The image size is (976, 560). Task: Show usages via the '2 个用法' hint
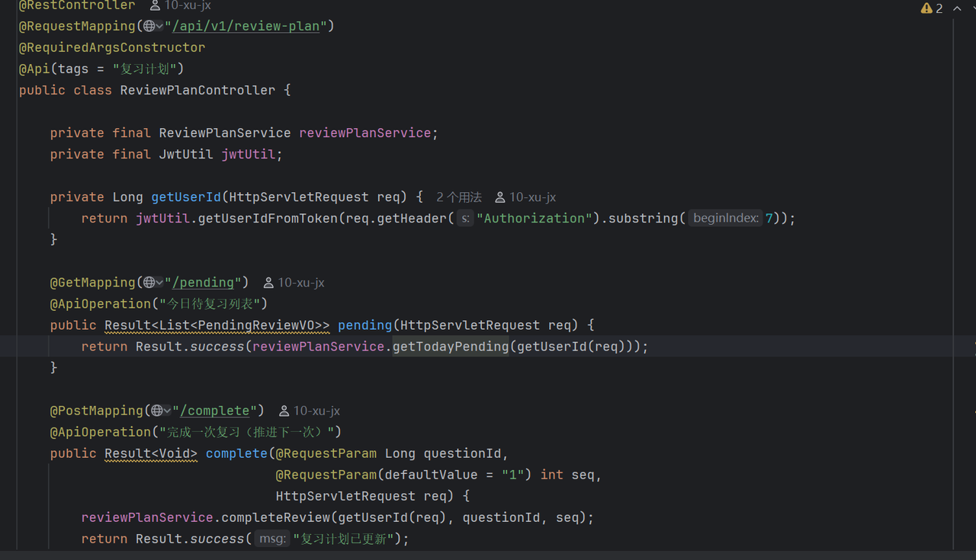coord(459,197)
